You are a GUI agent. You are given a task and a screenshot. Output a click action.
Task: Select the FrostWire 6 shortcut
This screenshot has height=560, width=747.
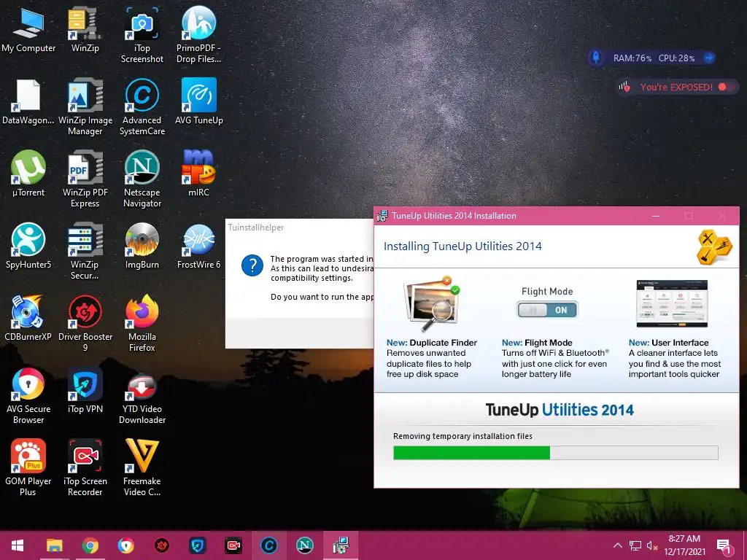(198, 246)
